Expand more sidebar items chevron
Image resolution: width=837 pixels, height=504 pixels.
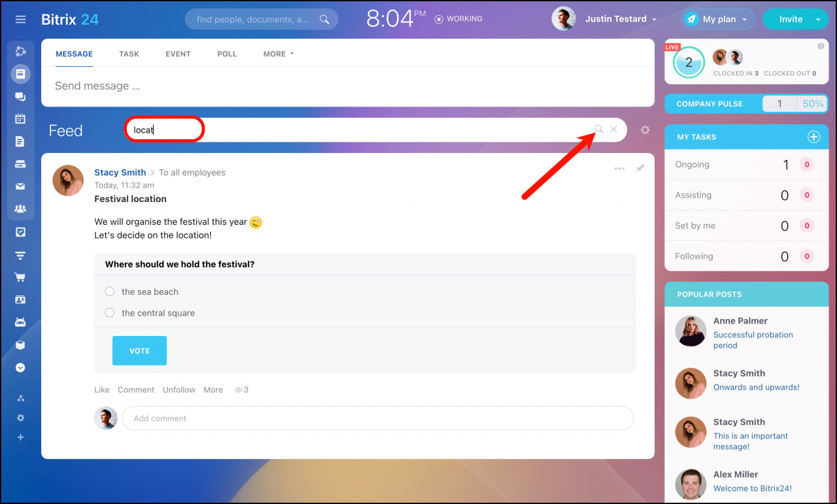click(x=20, y=367)
